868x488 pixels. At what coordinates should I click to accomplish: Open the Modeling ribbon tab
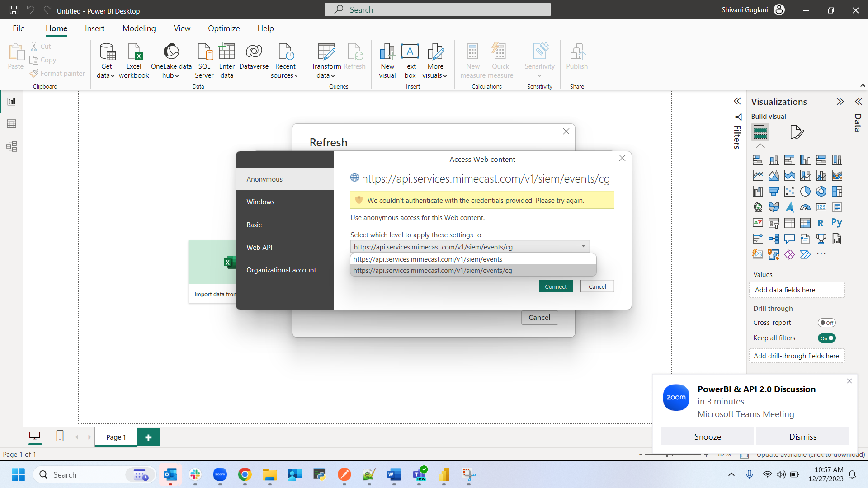(x=139, y=28)
